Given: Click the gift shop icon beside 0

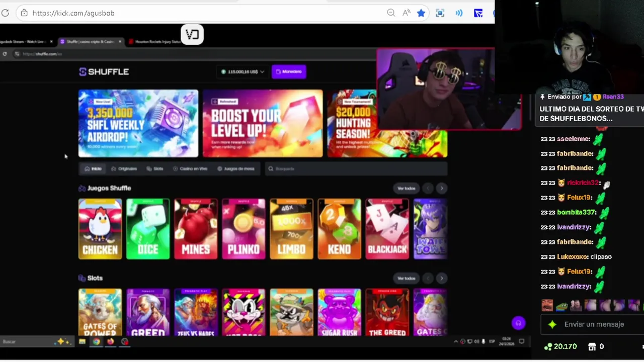Looking at the screenshot, I should pyautogui.click(x=592, y=347).
